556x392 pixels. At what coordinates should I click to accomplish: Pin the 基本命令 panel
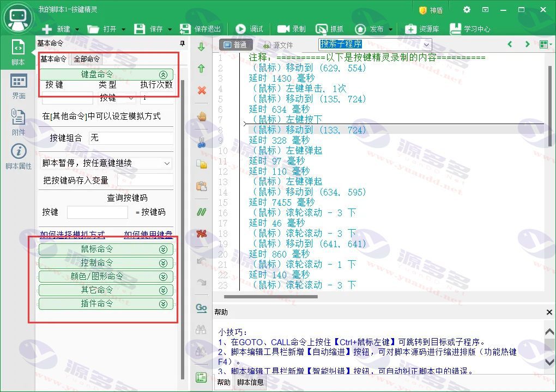pyautogui.click(x=182, y=43)
